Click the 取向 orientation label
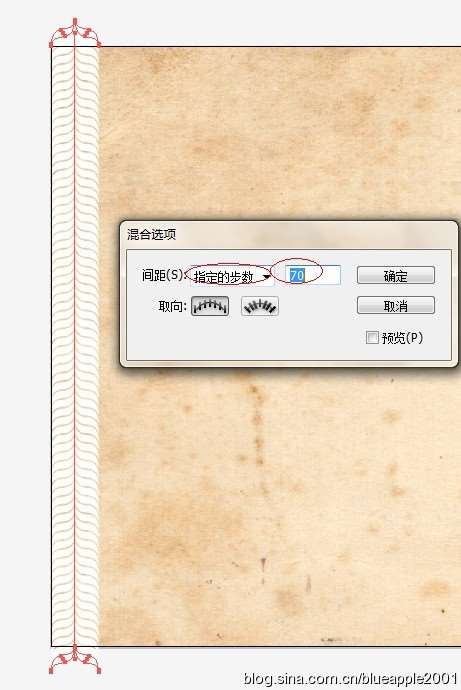 (x=173, y=306)
